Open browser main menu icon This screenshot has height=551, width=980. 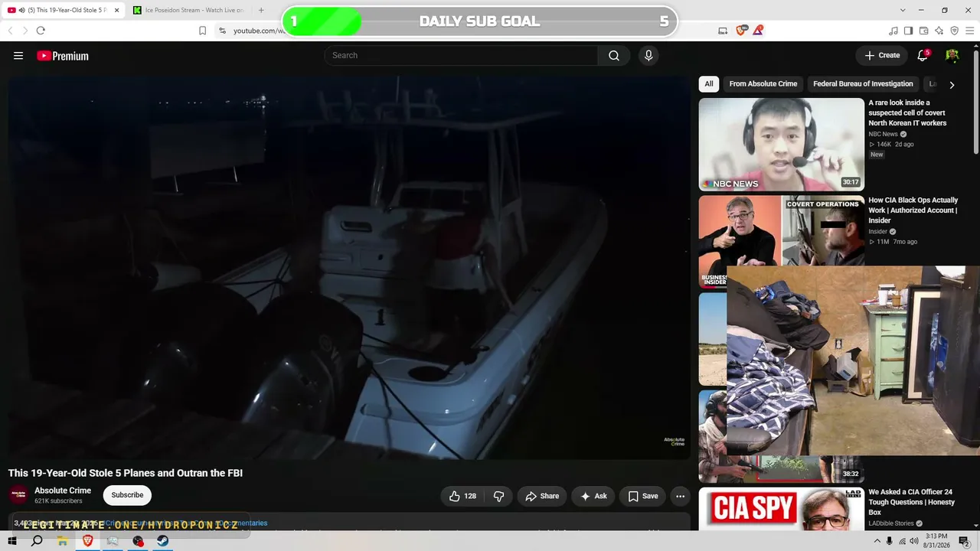[x=969, y=31]
